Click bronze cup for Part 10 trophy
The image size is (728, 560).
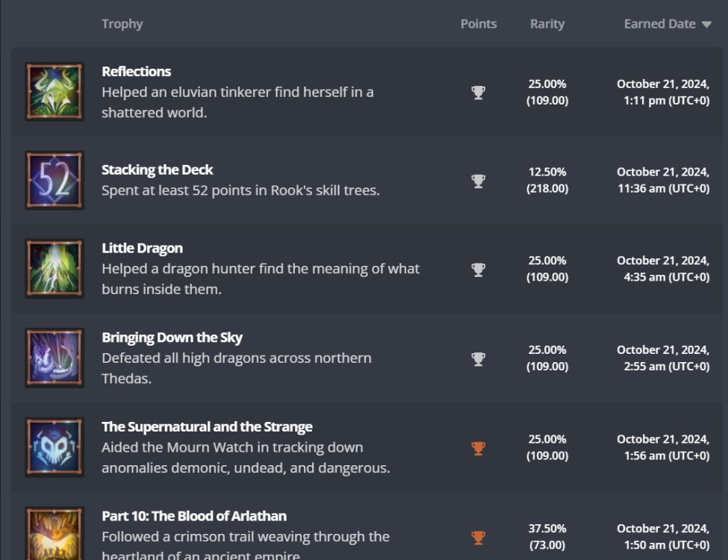click(479, 537)
